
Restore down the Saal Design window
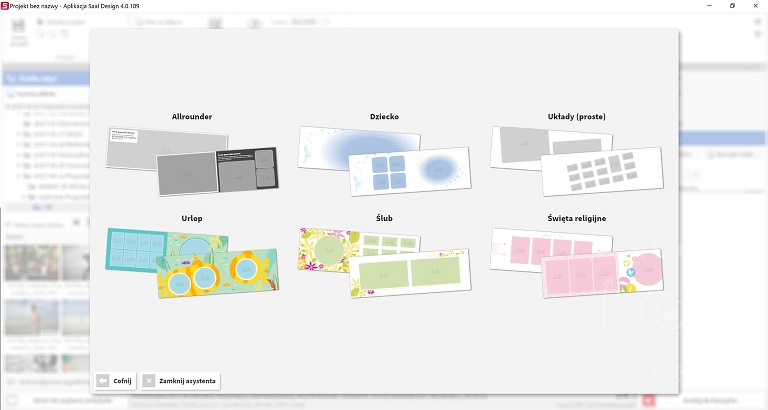click(732, 6)
